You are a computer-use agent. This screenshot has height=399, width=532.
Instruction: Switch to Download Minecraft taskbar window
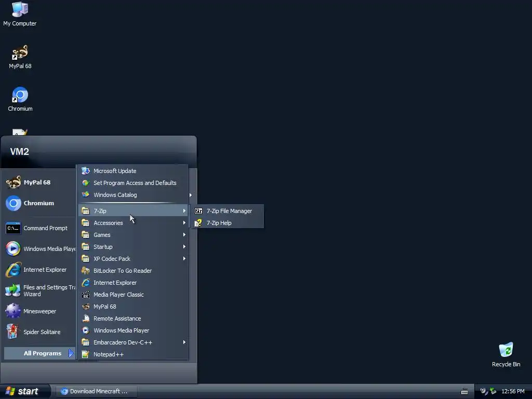point(96,391)
